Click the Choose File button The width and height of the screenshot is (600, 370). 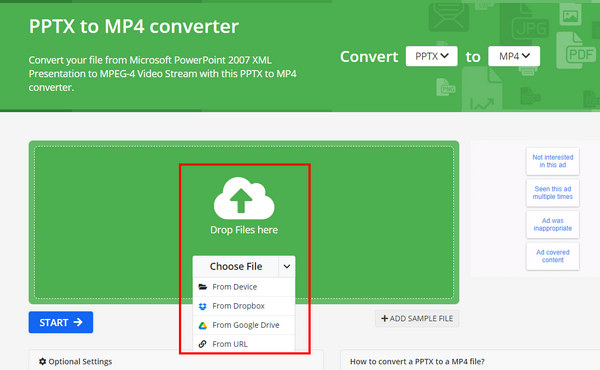pos(236,266)
